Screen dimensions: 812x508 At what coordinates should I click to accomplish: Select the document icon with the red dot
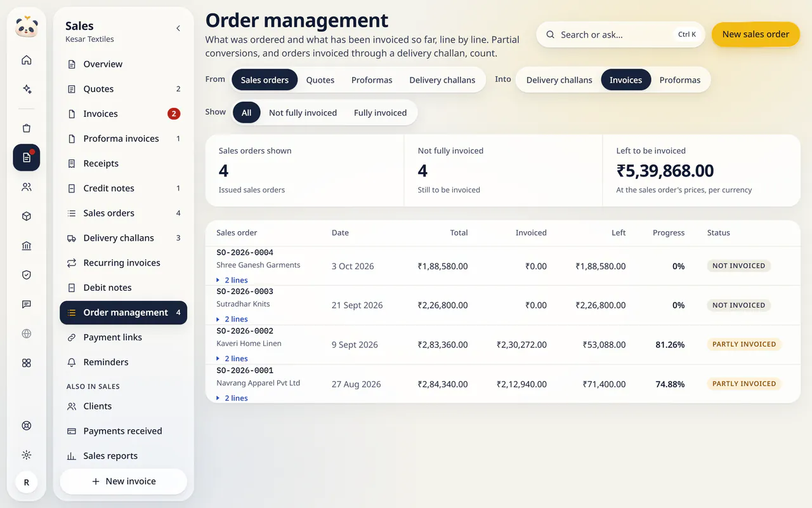pos(27,157)
